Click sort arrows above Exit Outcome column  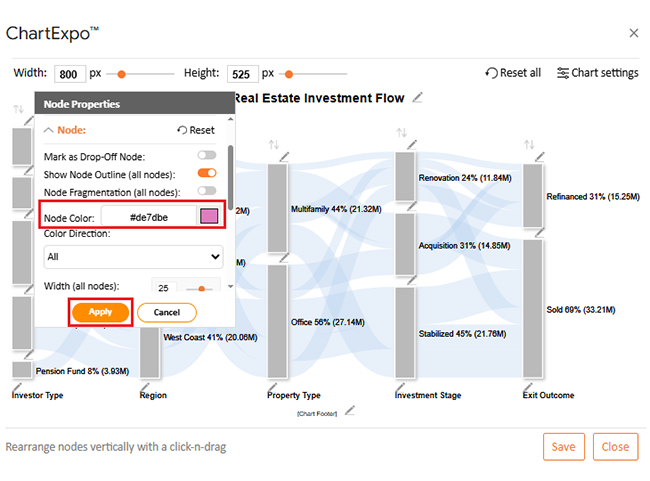pyautogui.click(x=529, y=145)
